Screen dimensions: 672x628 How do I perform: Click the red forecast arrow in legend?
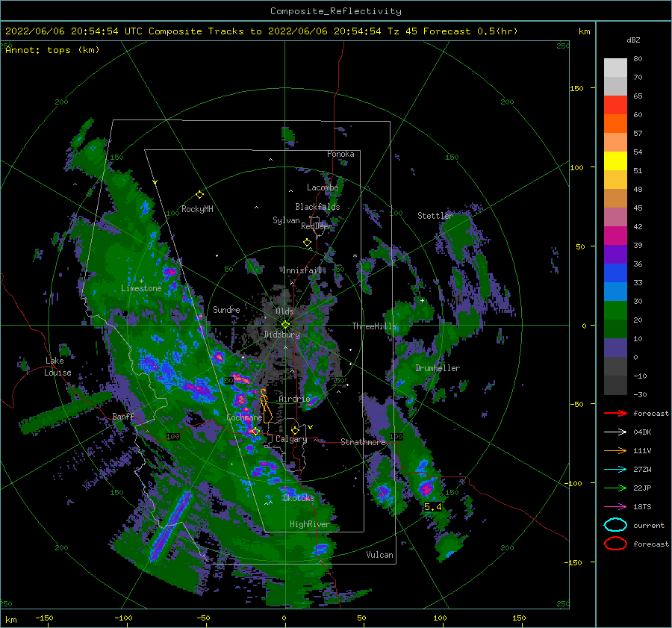tap(615, 413)
